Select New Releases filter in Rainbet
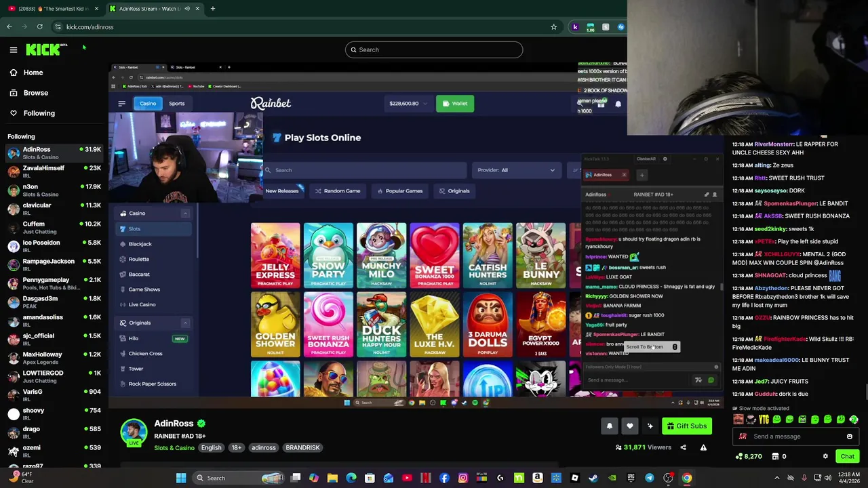Screen dimensions: 868x488 tap(282, 191)
